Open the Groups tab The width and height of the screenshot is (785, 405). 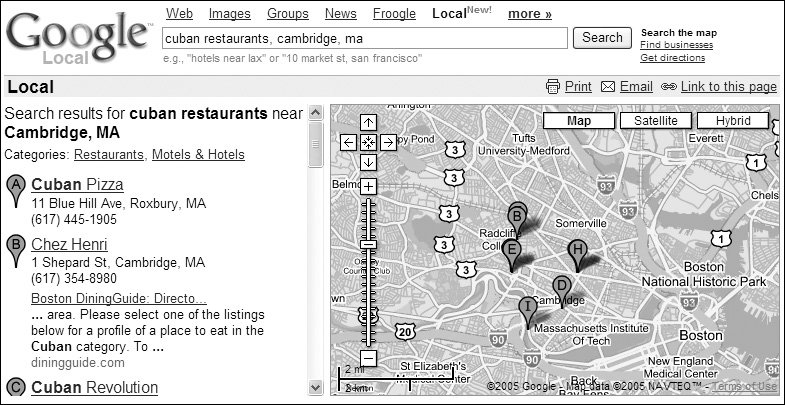(x=288, y=14)
